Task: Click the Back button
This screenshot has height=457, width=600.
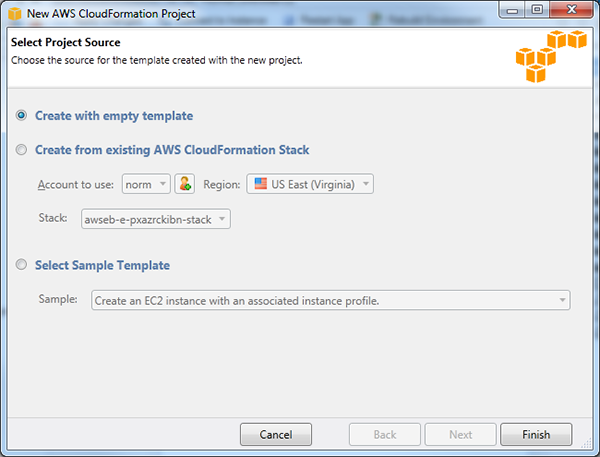Action: 385,434
